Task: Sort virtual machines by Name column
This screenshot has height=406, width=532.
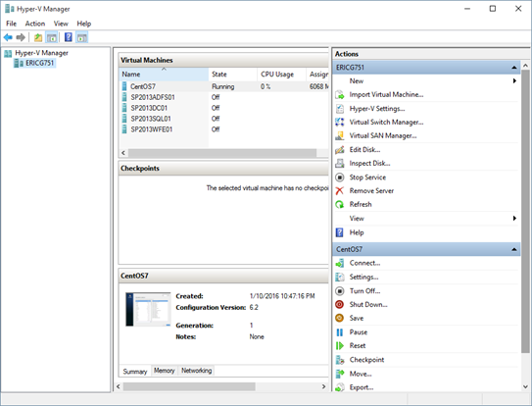Action: click(x=164, y=75)
